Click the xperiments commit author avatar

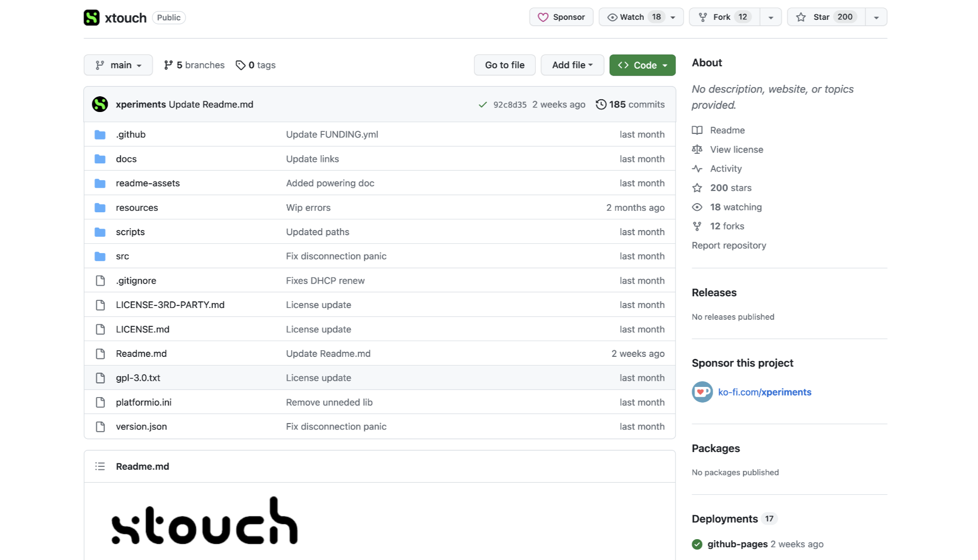[x=100, y=104]
